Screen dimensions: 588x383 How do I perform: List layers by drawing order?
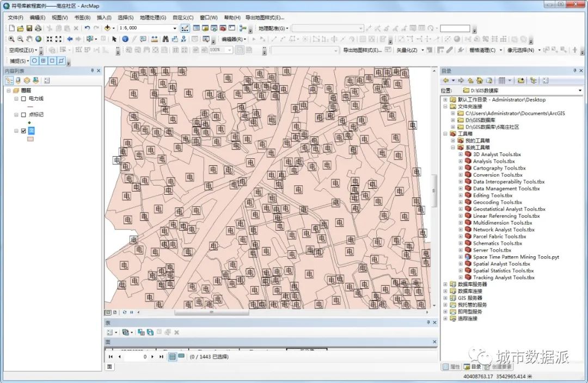pos(9,81)
